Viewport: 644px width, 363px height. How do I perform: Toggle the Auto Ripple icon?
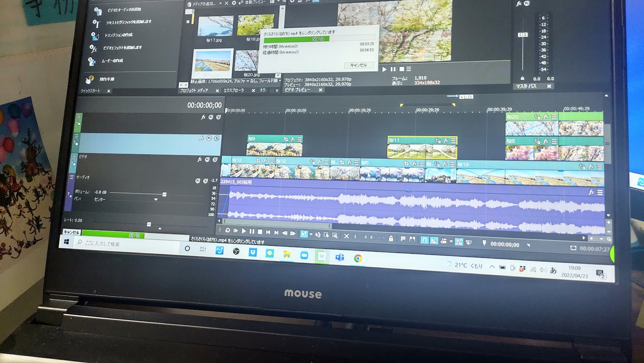[x=444, y=241]
